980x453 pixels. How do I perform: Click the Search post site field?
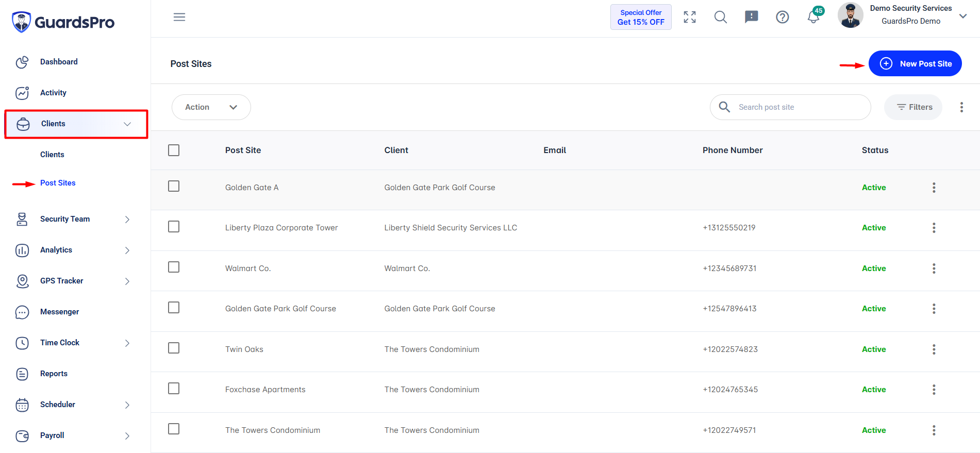[x=790, y=107]
